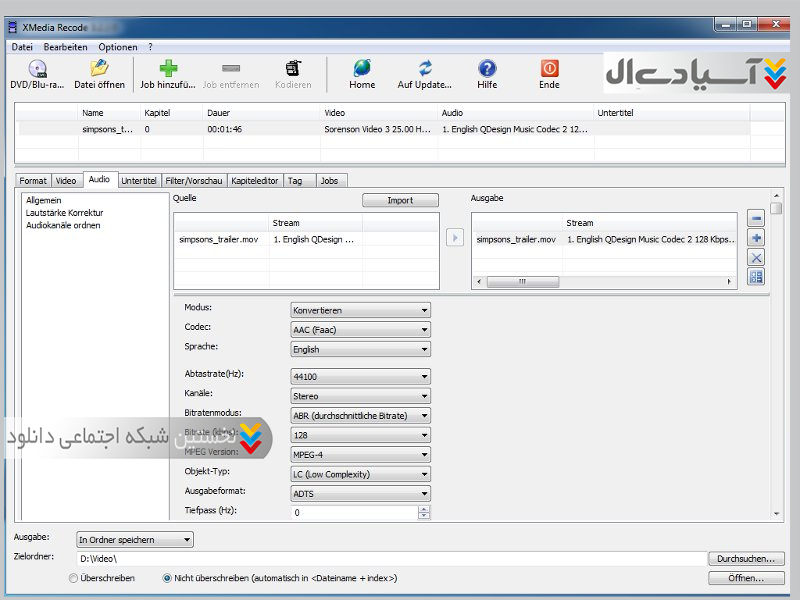The width and height of the screenshot is (800, 600).
Task: Open the Hilfe help icon
Action: [x=487, y=69]
